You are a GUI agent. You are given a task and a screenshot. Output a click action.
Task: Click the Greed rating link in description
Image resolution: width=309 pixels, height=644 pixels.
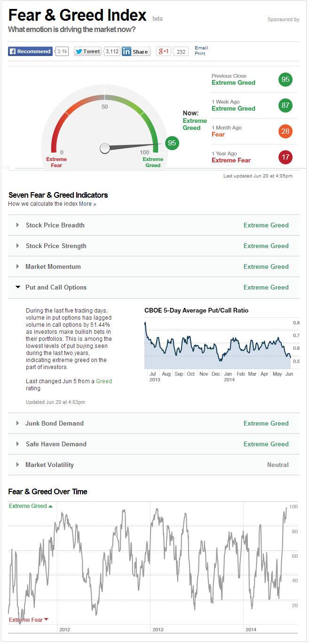(104, 381)
